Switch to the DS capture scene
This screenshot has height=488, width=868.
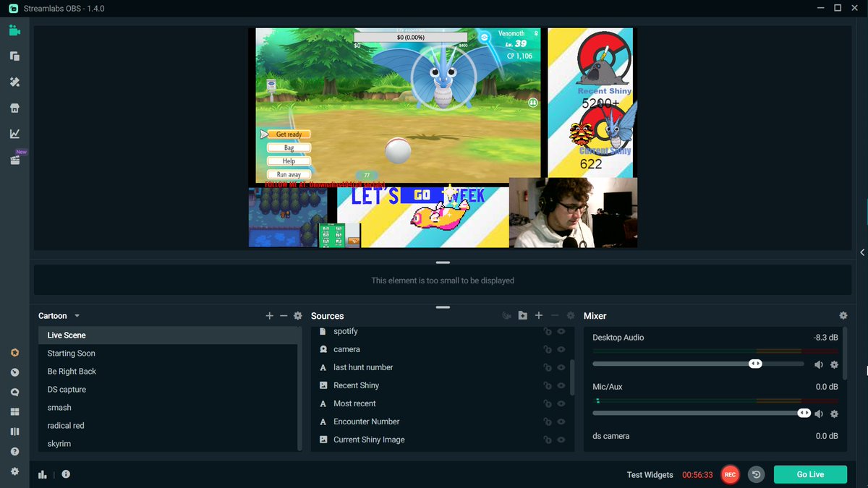point(67,389)
